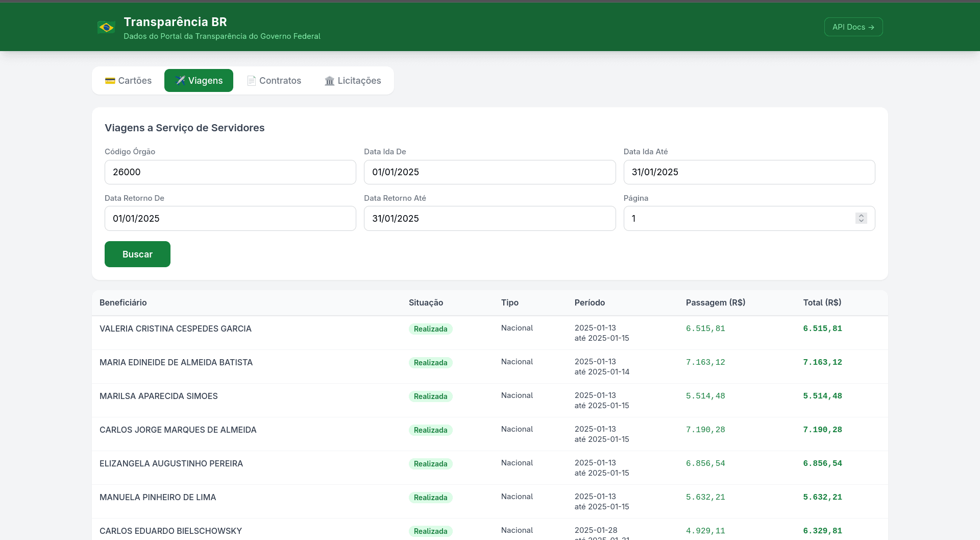Select VALERIA CRISTINA CESPEDES GARCIA row name
The width and height of the screenshot is (980, 540).
176,329
